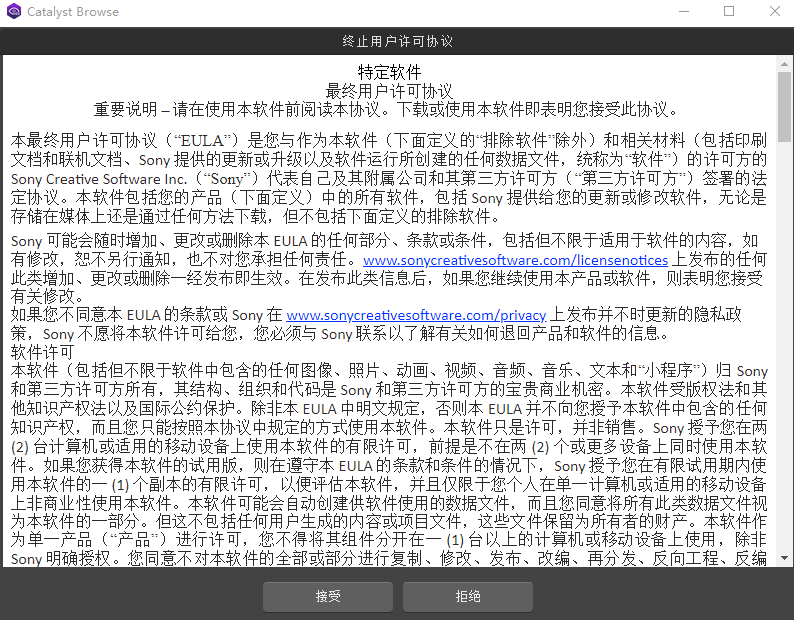The image size is (794, 620).
Task: Open the sonycreativesoftware.com/privacy link
Action: pos(416,315)
